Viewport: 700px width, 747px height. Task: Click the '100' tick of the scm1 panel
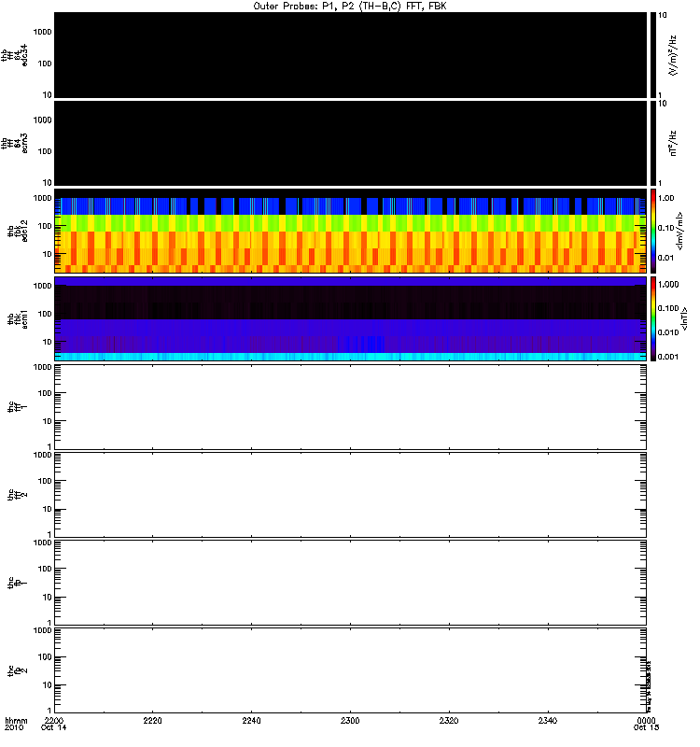tap(45, 314)
